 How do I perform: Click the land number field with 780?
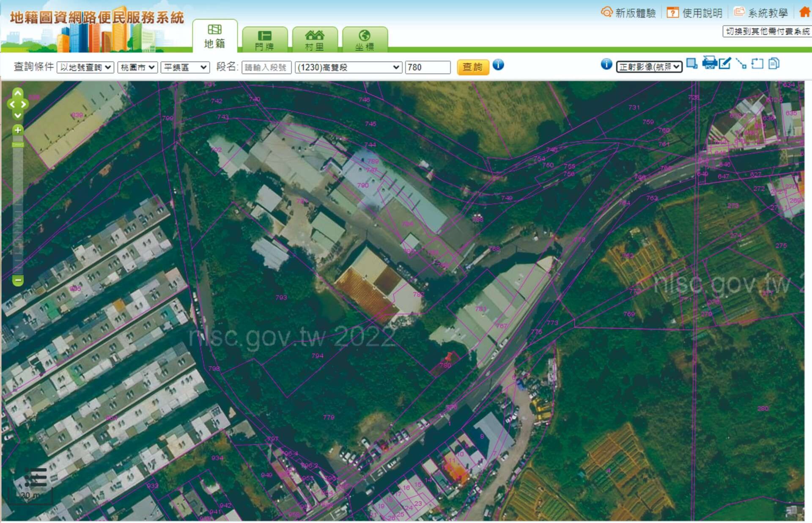428,67
